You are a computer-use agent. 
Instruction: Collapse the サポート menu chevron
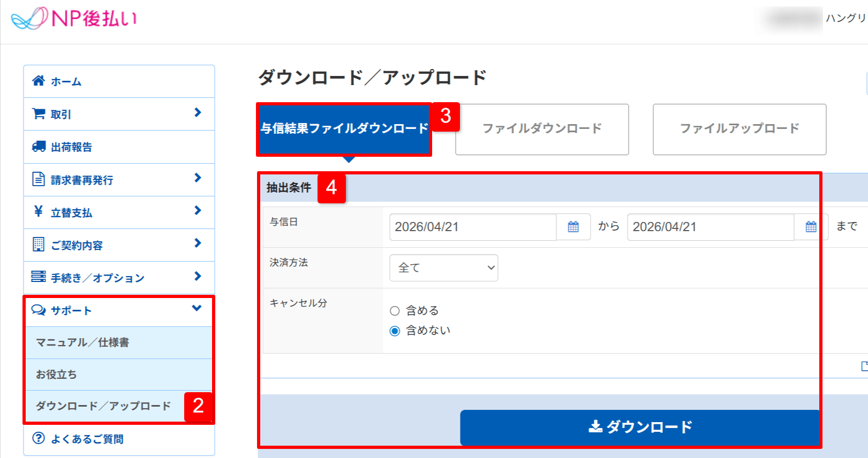tap(197, 308)
